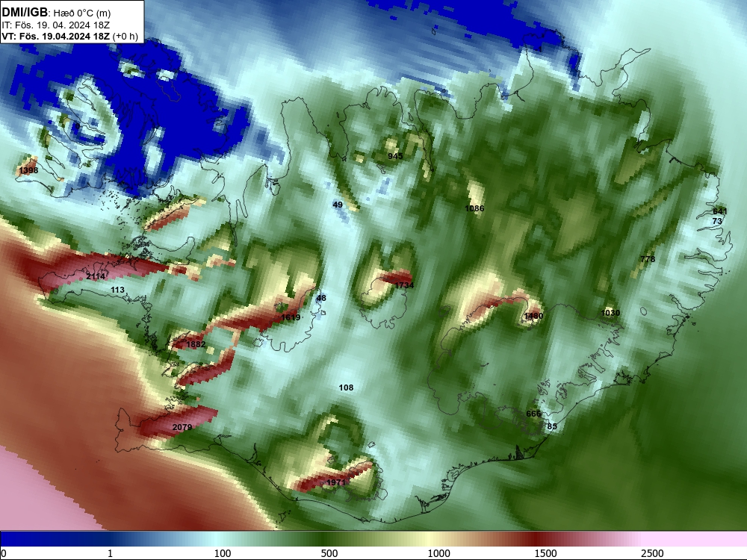Screen dimensions: 747x560
Task: Click the 1398 value label
Action: 28,170
